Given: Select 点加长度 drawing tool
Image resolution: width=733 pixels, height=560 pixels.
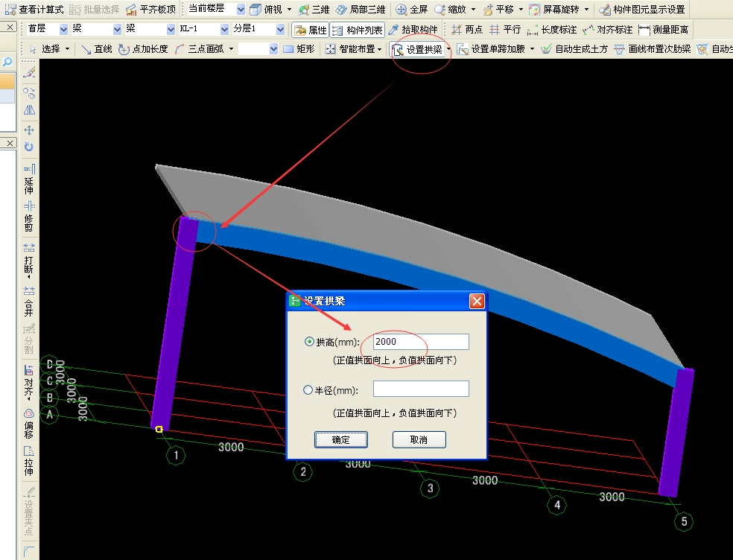Looking at the screenshot, I should pyautogui.click(x=143, y=49).
